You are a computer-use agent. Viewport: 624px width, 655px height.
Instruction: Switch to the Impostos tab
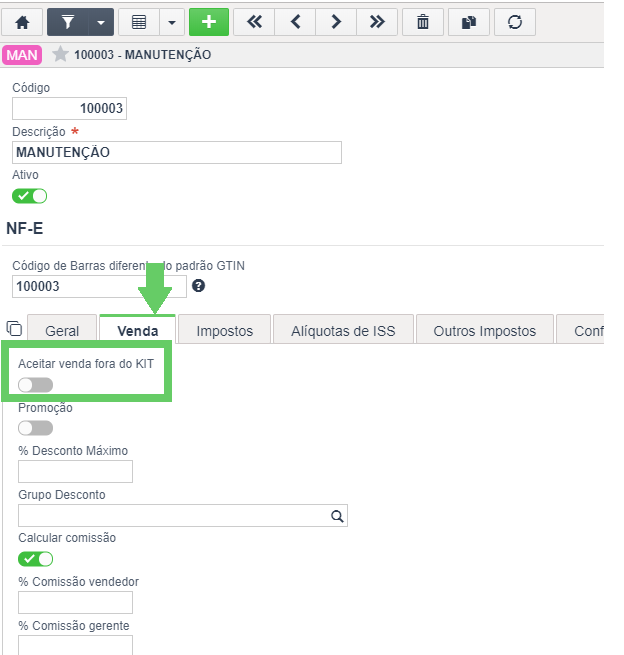(x=225, y=331)
